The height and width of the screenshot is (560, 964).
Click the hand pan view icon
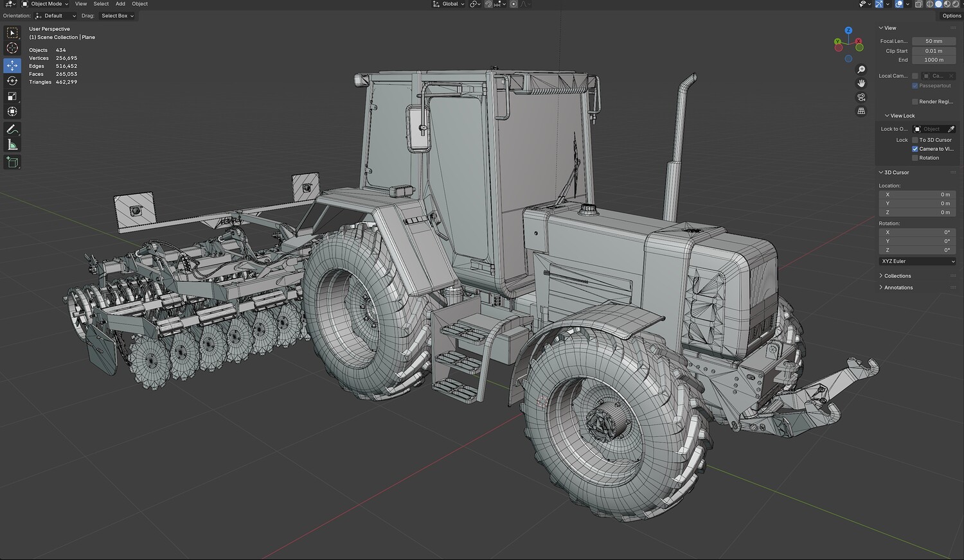click(x=861, y=83)
